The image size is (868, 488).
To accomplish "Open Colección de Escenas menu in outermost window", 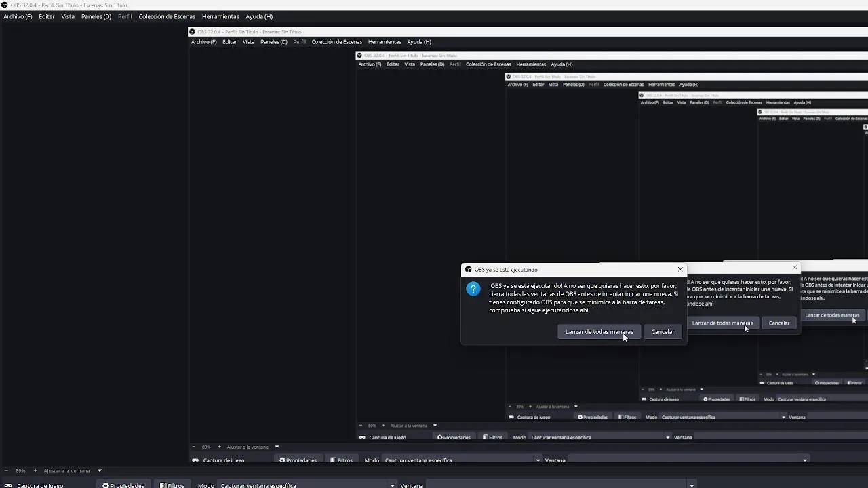I will (167, 16).
